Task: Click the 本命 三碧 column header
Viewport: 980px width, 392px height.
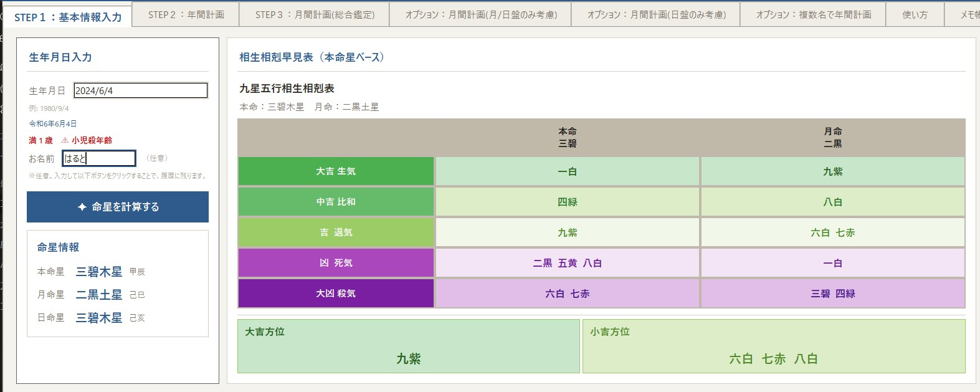Action: [x=568, y=138]
